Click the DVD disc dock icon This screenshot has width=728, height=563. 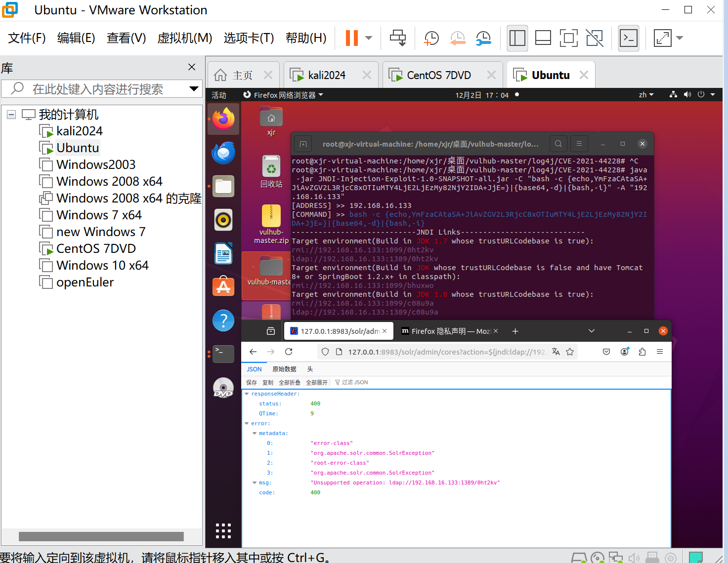click(223, 388)
